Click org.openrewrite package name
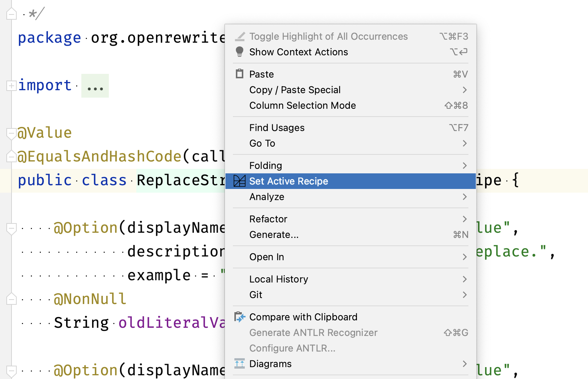 click(x=158, y=37)
